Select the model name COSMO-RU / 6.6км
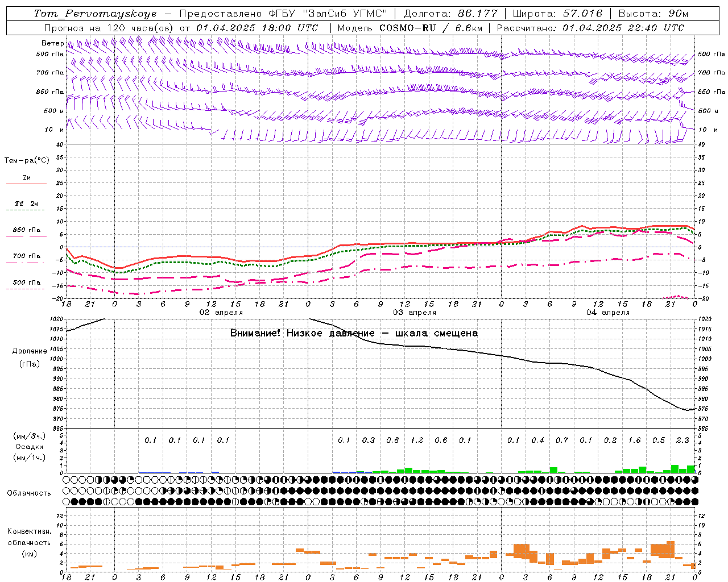Viewport: 728px width, 582px height. (431, 28)
